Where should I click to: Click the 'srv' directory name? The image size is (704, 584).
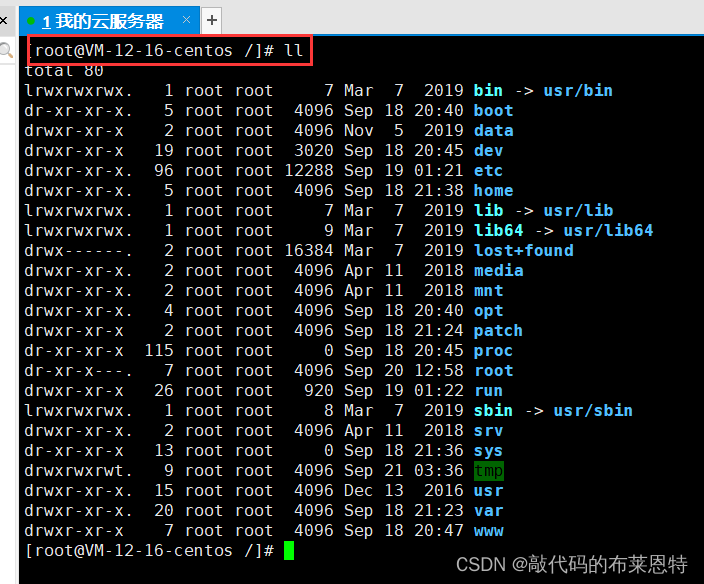click(x=488, y=431)
